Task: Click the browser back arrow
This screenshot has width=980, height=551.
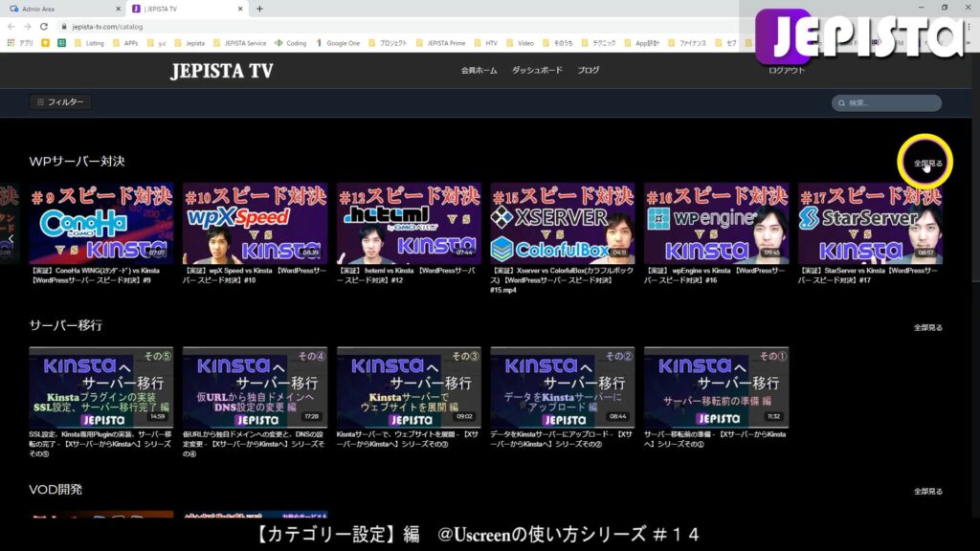Action: tap(11, 27)
